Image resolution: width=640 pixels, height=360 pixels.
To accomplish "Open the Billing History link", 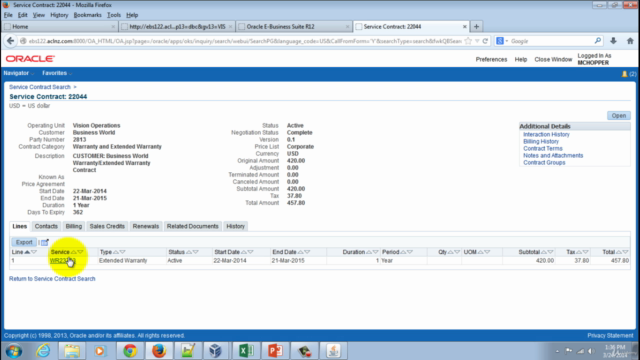I will [541, 142].
